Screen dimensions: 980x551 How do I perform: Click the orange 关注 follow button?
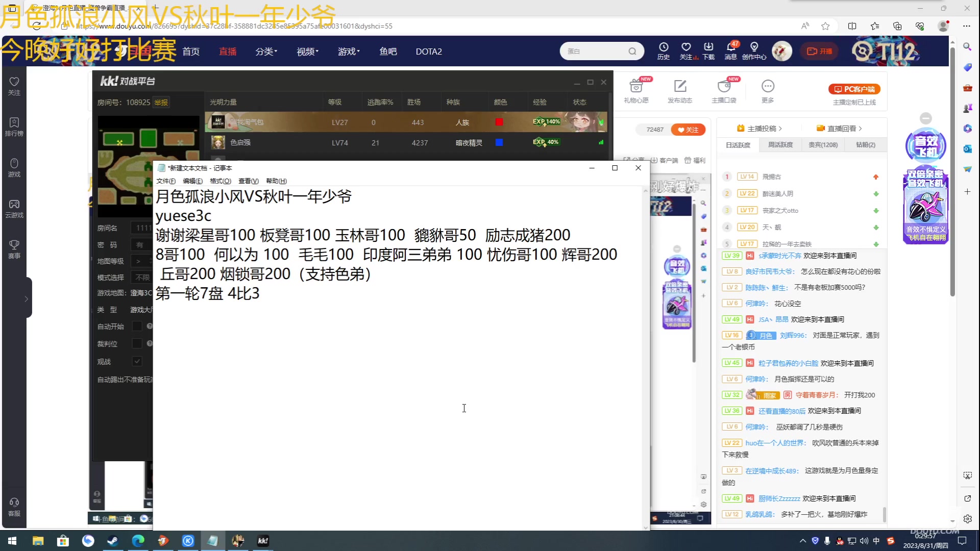pyautogui.click(x=688, y=130)
